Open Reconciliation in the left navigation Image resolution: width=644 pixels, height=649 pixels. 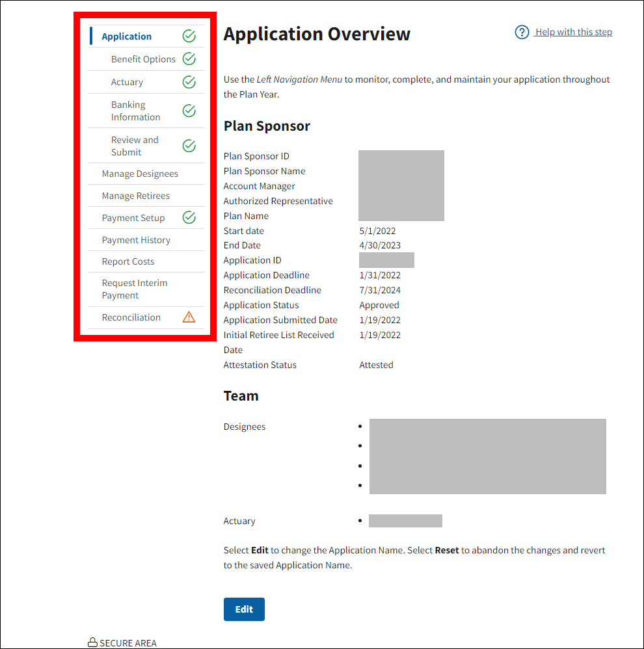[131, 317]
